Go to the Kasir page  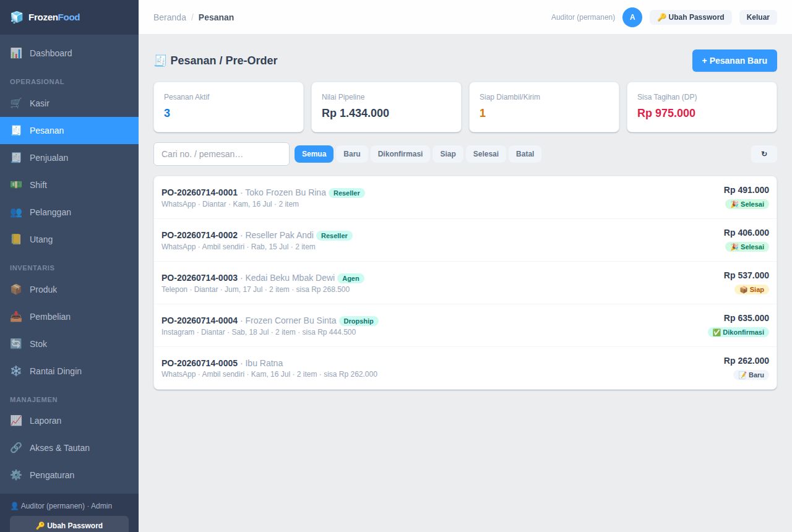(x=69, y=103)
